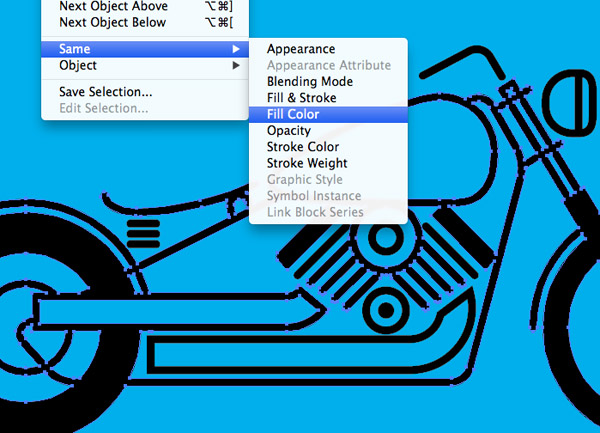
Task: Expand the arrow beside Object
Action: [x=236, y=65]
